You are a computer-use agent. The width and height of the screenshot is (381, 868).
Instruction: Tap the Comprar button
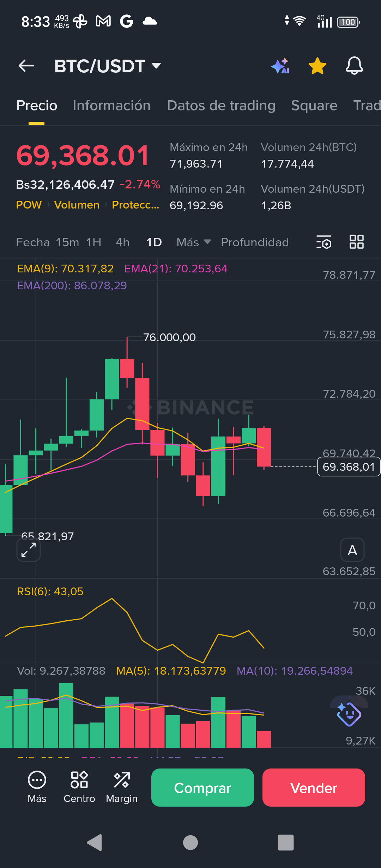(202, 788)
